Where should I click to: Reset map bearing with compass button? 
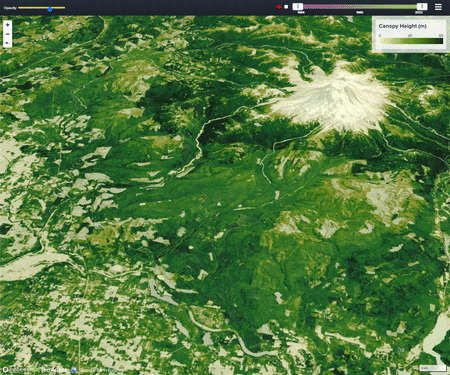pos(7,43)
